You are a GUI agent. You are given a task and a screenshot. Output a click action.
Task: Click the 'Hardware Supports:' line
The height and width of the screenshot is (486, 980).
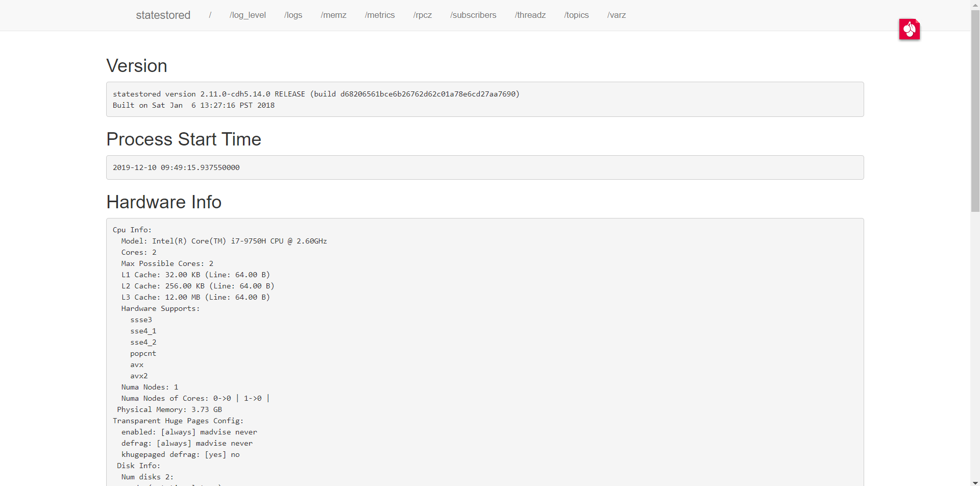click(x=160, y=308)
